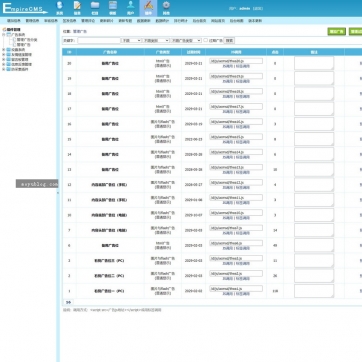Image resolution: width=362 pixels, height=362 pixels.
Task: Click the admin username at top right
Action: point(245,9)
